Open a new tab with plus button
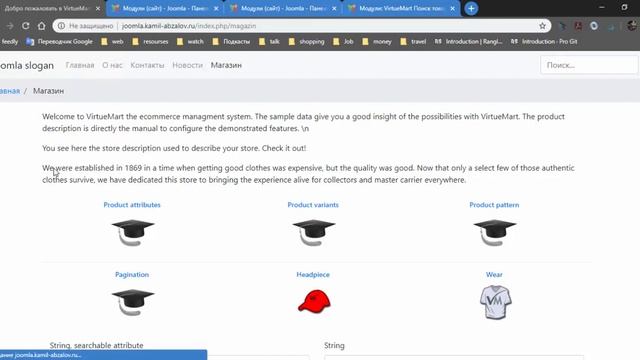 [x=471, y=8]
